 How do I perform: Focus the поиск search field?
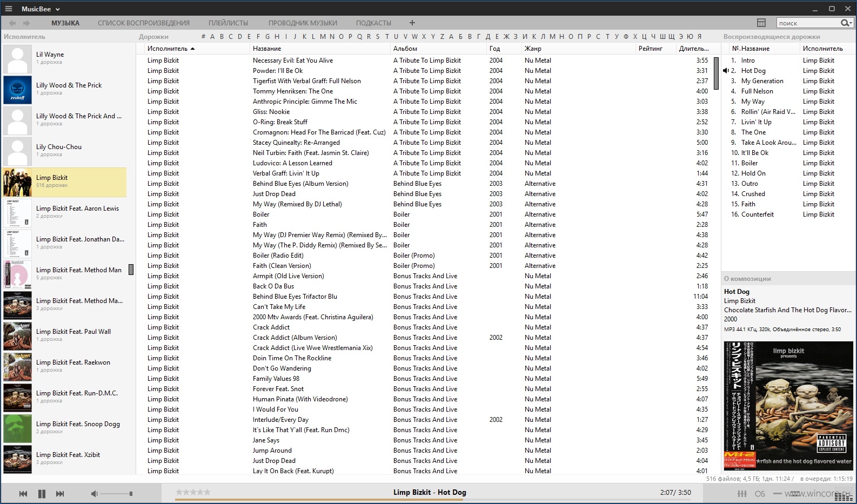(x=808, y=23)
